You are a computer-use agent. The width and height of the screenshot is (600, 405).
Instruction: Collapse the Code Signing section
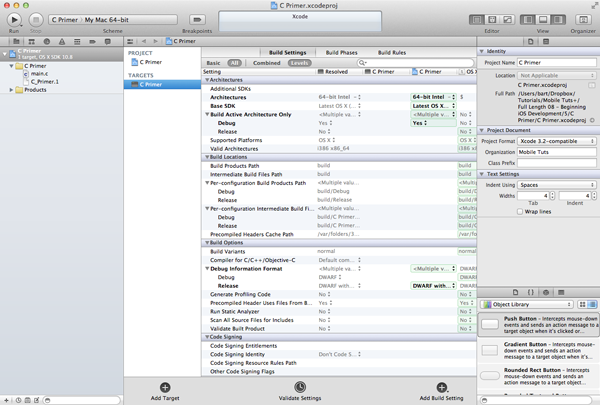coord(207,337)
